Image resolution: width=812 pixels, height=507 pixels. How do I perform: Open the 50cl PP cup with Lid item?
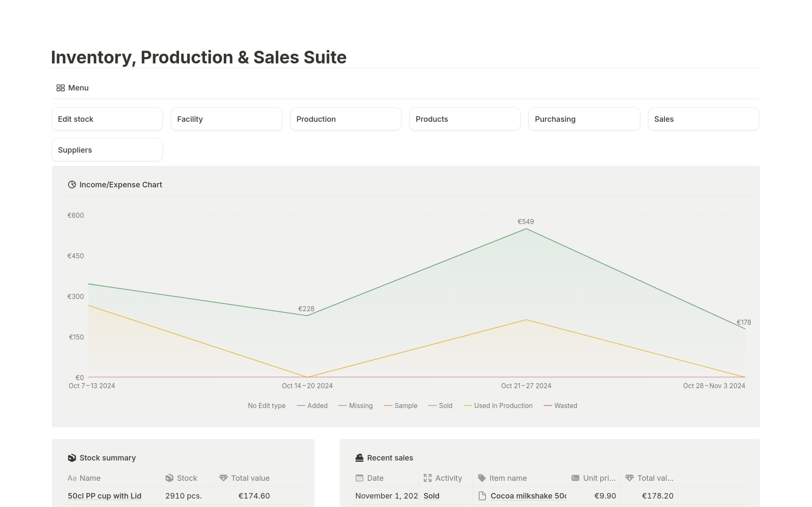click(x=104, y=496)
